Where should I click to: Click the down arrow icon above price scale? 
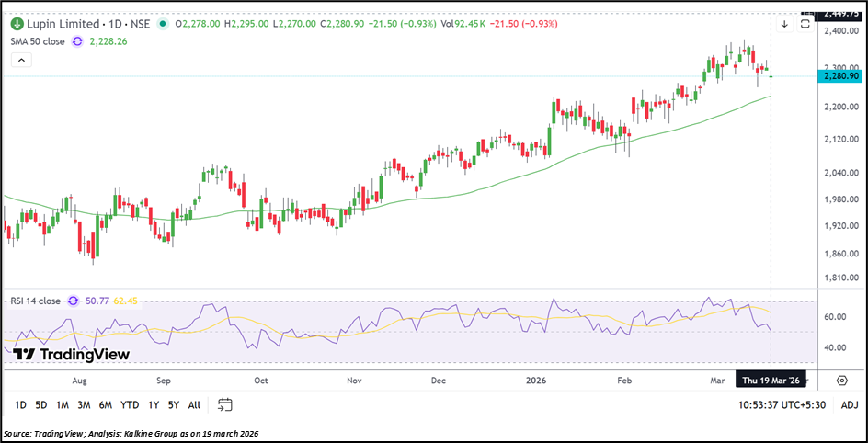(784, 24)
